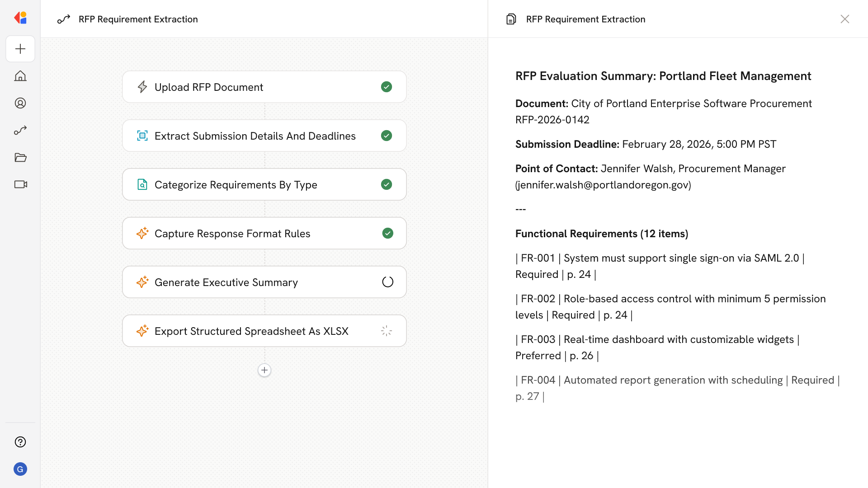The width and height of the screenshot is (868, 488).
Task: Toggle the checkmark on Categorize Requirements By Type
Action: [387, 184]
